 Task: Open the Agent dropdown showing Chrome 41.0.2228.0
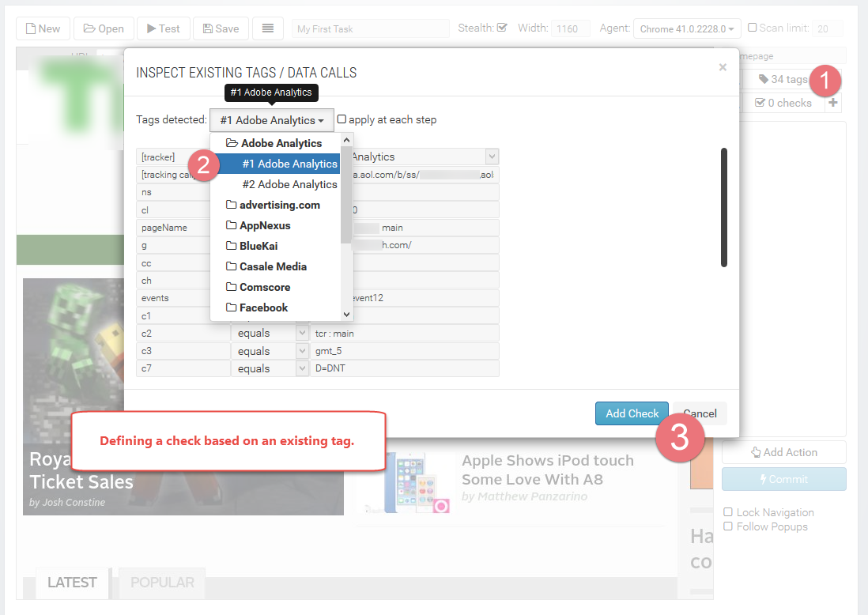click(686, 28)
